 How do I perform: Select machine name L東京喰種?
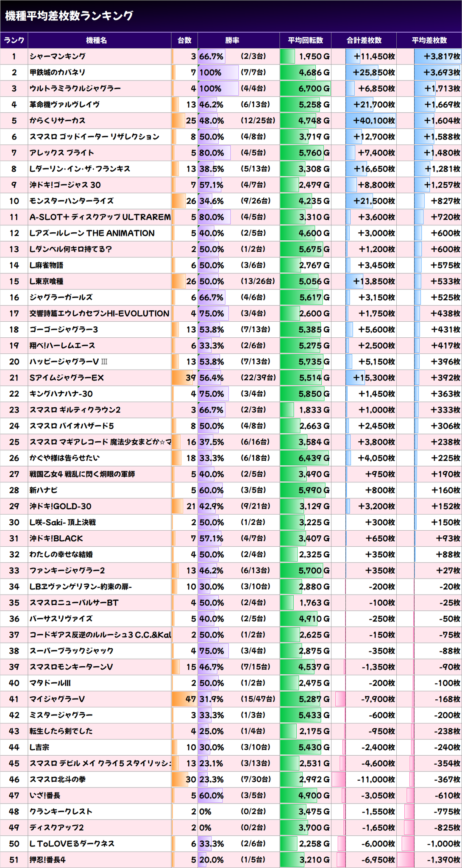(x=46, y=281)
